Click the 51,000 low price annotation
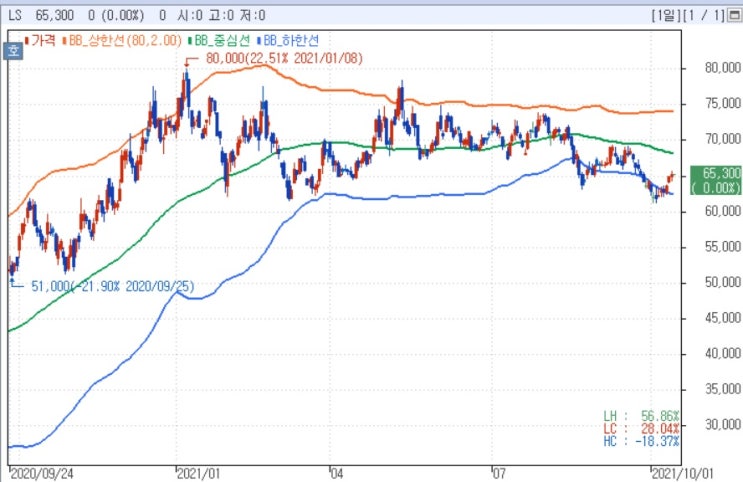Screen dimensions: 743x482 click(x=113, y=286)
